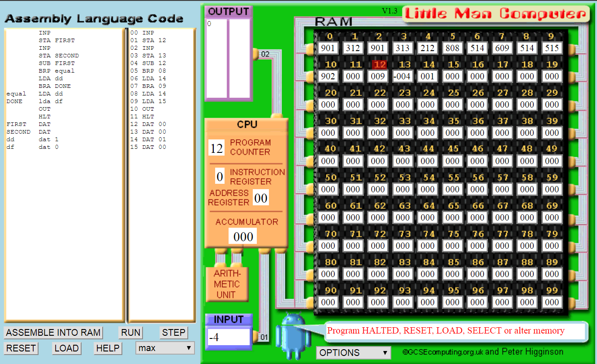
Task: Select RAM cell 20
Action: click(x=328, y=104)
